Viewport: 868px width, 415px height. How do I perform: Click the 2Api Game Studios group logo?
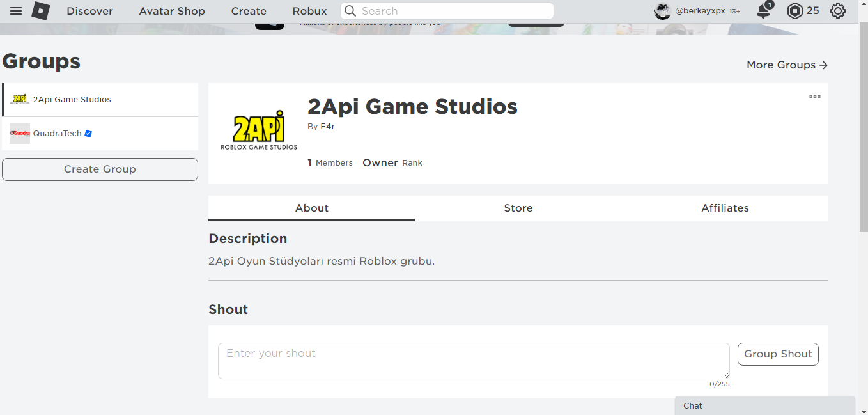coord(259,133)
